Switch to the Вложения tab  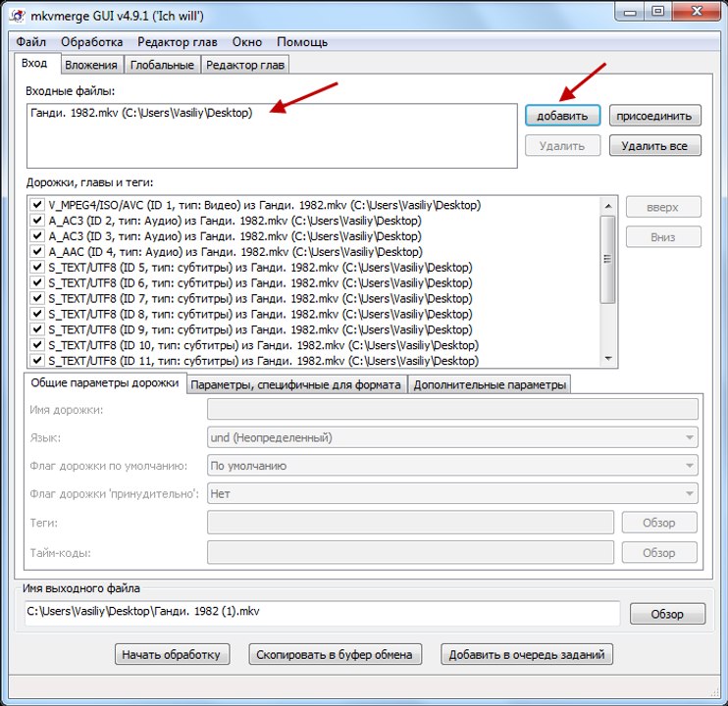[x=91, y=65]
